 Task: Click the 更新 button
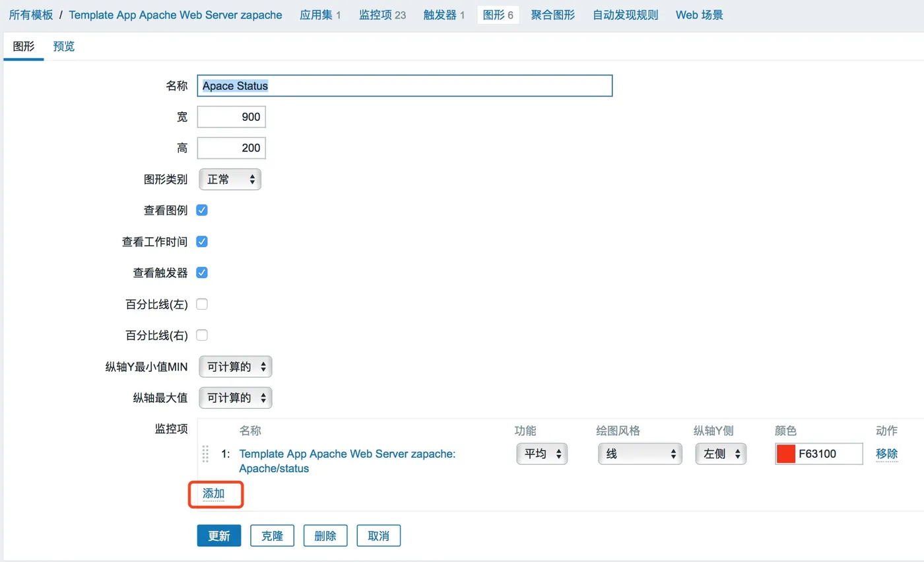(218, 536)
